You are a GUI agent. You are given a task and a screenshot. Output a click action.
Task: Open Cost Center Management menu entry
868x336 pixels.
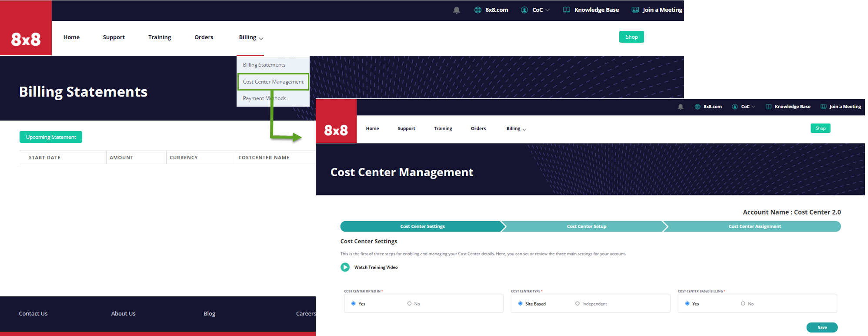[x=273, y=82]
